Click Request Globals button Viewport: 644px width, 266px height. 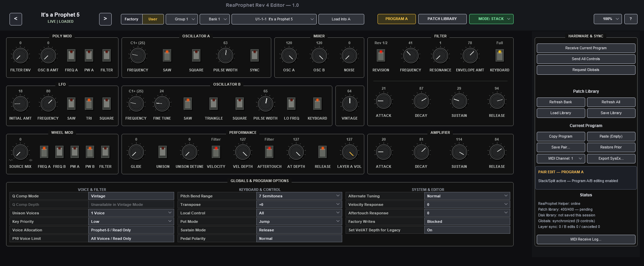586,70
